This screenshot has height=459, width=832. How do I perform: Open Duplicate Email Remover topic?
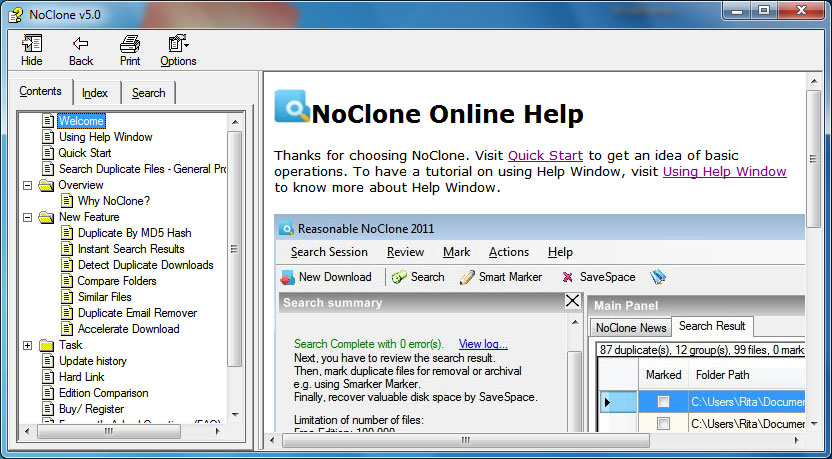click(137, 313)
